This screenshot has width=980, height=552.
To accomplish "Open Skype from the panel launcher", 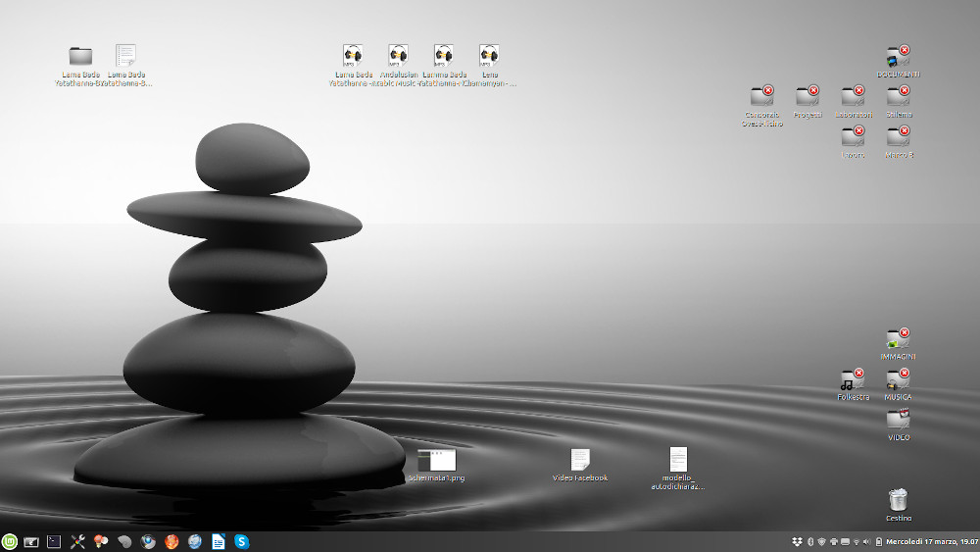I will coord(241,541).
